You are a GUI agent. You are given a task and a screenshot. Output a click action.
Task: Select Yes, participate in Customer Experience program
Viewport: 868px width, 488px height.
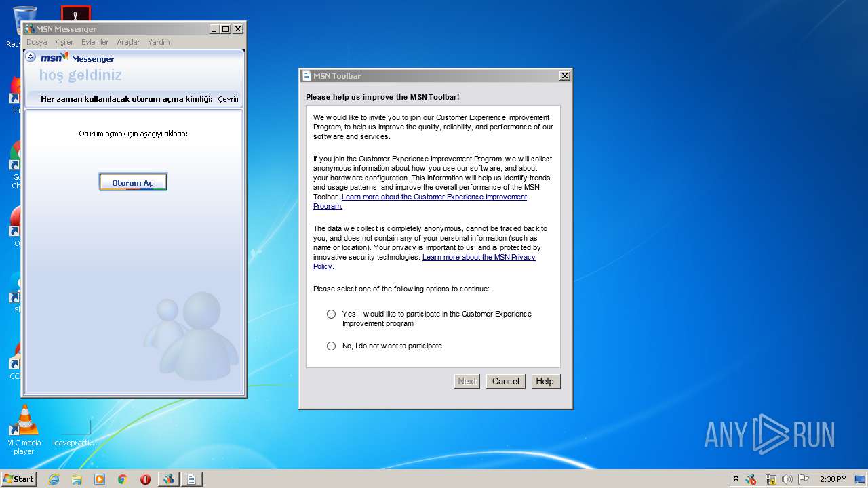tap(331, 314)
